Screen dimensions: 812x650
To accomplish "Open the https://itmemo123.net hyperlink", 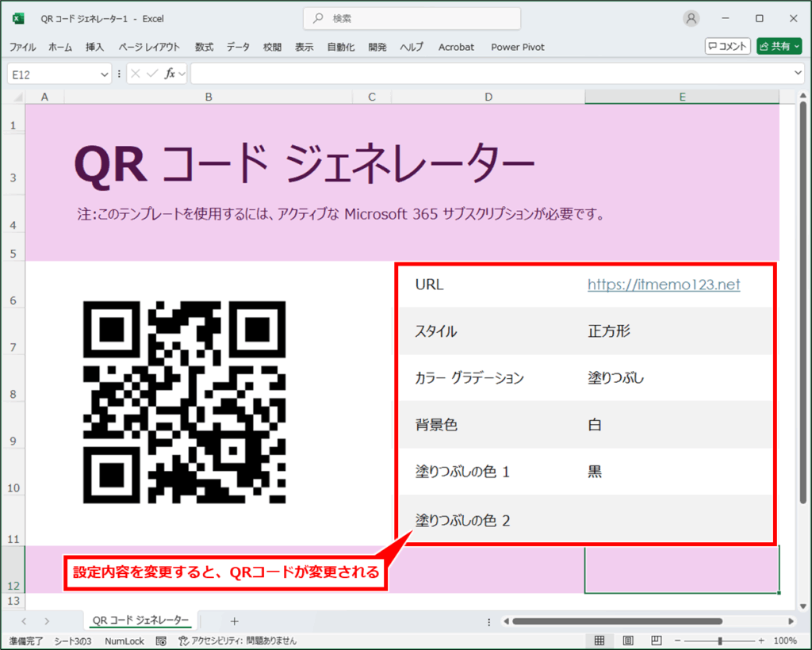I will [x=663, y=285].
